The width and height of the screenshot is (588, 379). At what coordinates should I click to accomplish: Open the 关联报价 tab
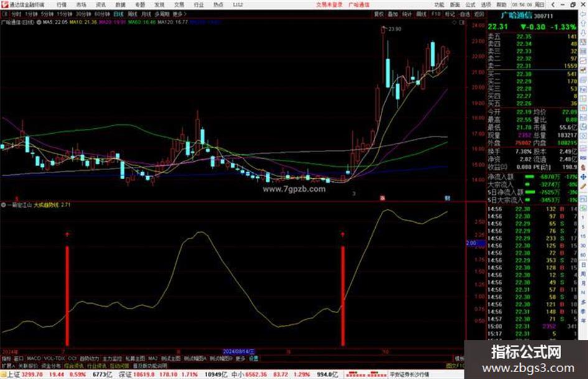tap(28, 365)
